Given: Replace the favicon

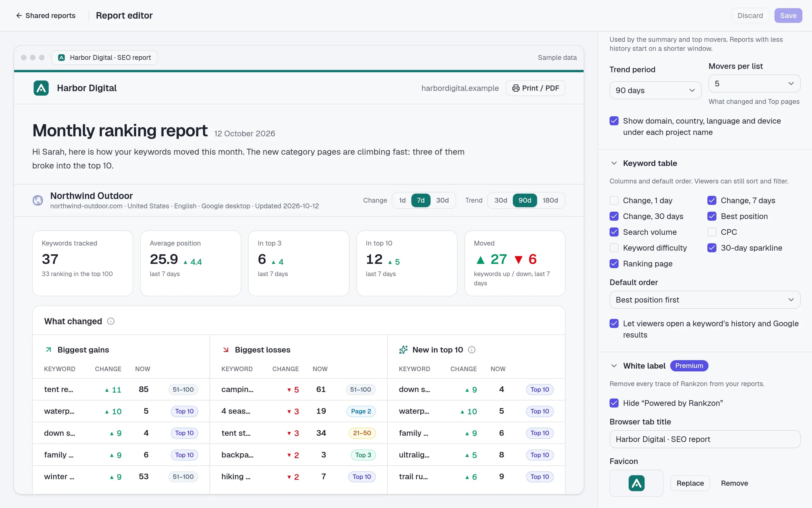Looking at the screenshot, I should pos(690,483).
